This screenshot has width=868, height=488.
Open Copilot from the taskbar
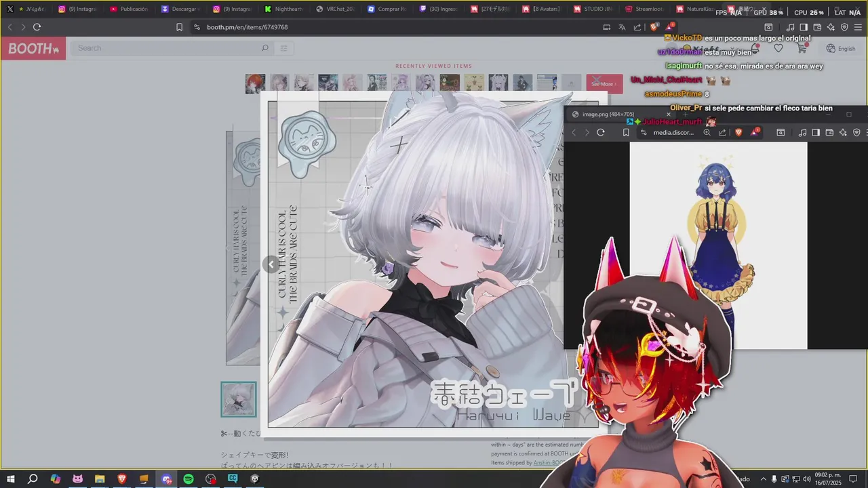tap(56, 479)
